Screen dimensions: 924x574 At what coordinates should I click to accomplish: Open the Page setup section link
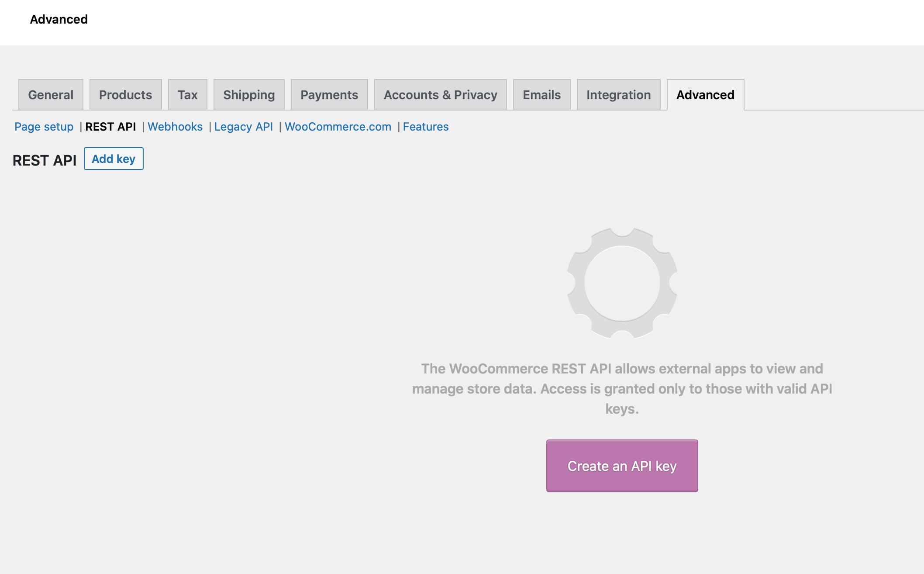pos(44,127)
